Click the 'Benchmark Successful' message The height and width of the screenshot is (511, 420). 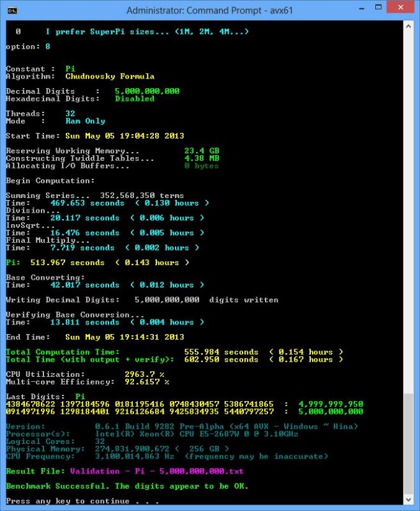(x=57, y=486)
